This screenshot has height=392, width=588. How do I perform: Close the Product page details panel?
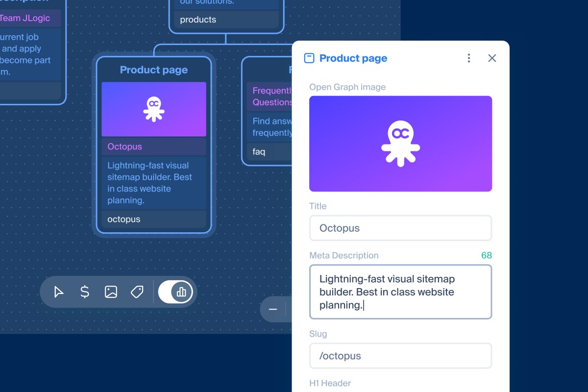(492, 58)
